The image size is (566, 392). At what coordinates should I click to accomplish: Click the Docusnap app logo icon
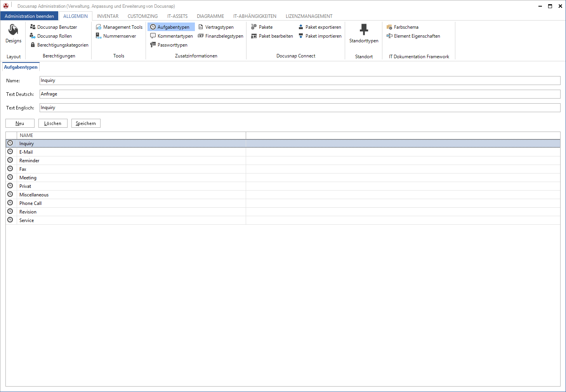point(6,6)
